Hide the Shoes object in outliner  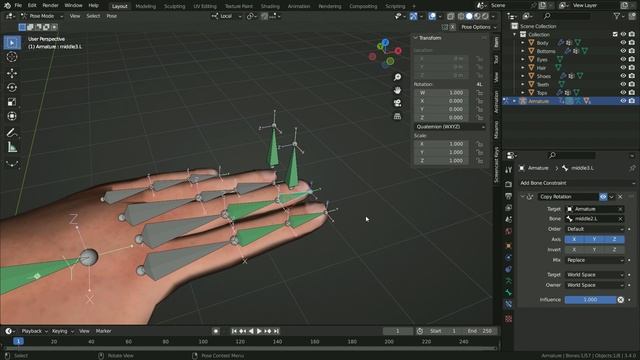tap(623, 76)
